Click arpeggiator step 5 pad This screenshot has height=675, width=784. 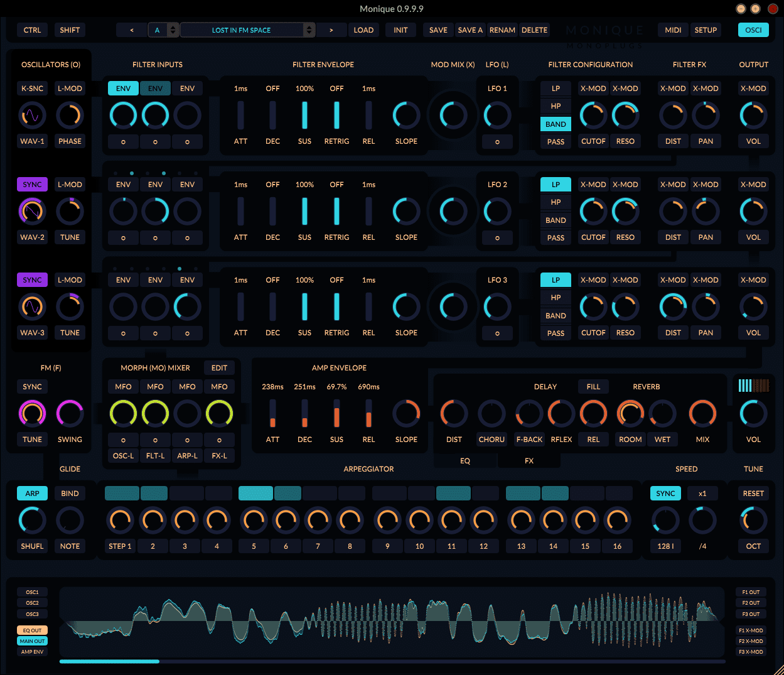[x=255, y=494]
